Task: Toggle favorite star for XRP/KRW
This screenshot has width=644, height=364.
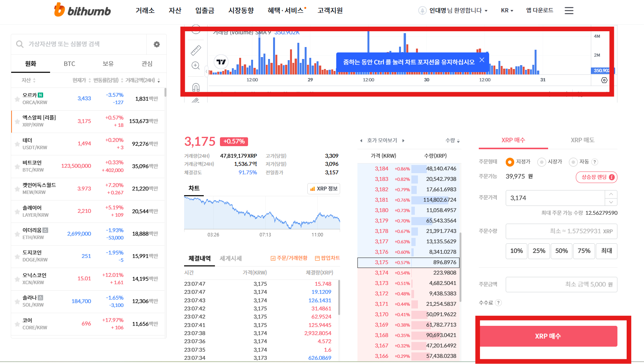Action: point(17,121)
